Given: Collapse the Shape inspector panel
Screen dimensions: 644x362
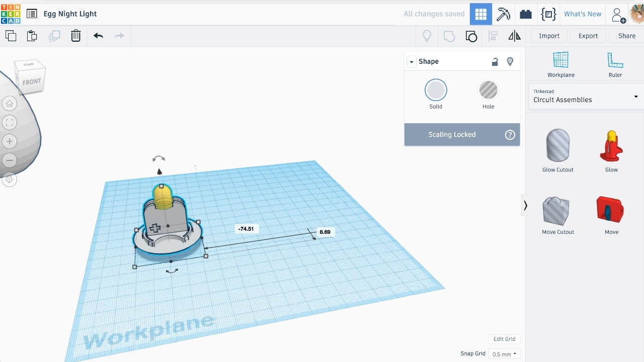Looking at the screenshot, I should (x=411, y=62).
